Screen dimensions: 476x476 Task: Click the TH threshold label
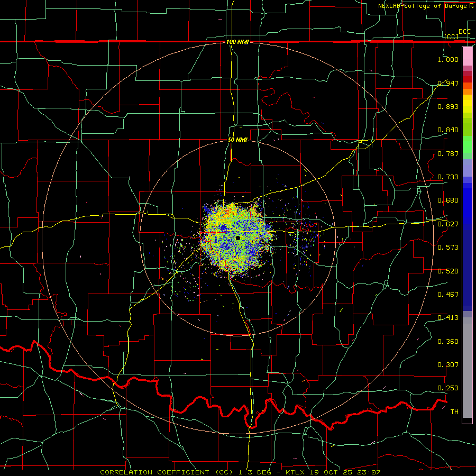coord(454,412)
